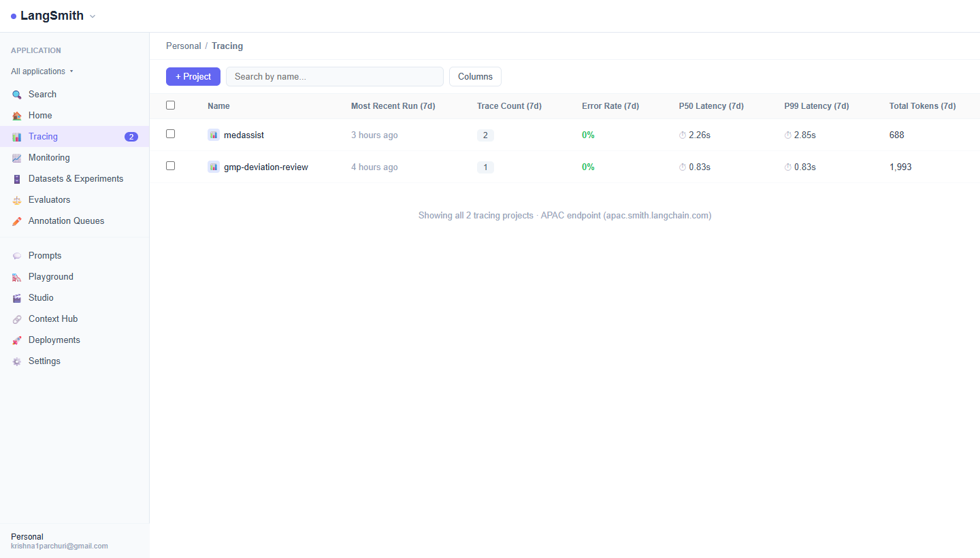The image size is (980, 558).
Task: Open Playground page from the sidebar
Action: point(75,277)
